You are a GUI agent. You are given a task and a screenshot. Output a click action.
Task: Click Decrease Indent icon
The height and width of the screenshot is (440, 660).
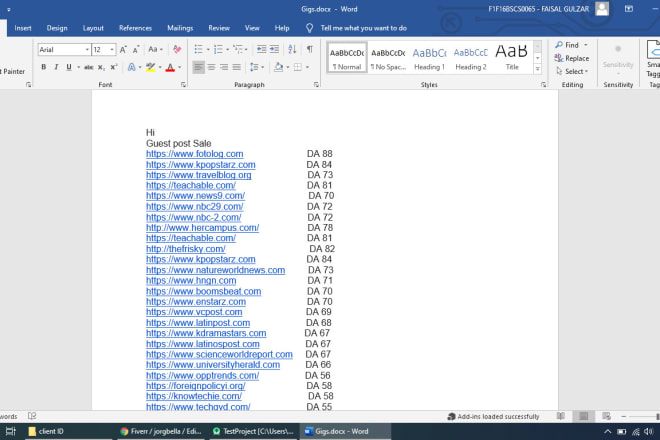point(261,49)
